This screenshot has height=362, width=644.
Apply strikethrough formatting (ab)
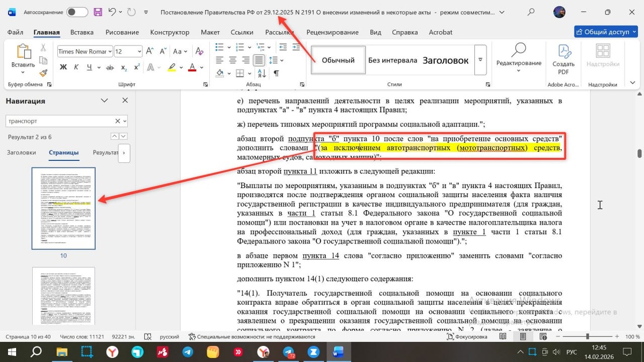coord(110,68)
